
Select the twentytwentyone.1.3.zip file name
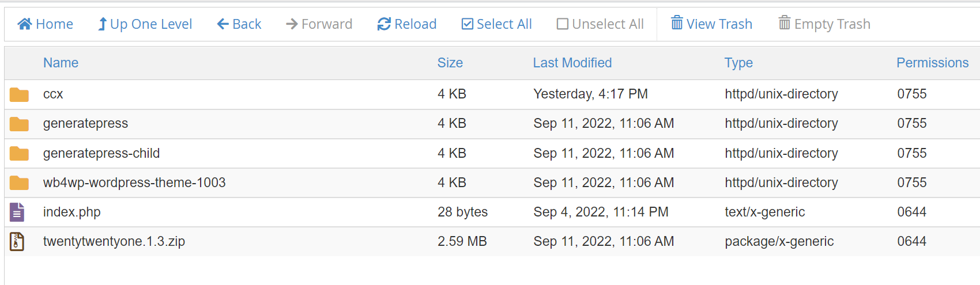pos(114,241)
